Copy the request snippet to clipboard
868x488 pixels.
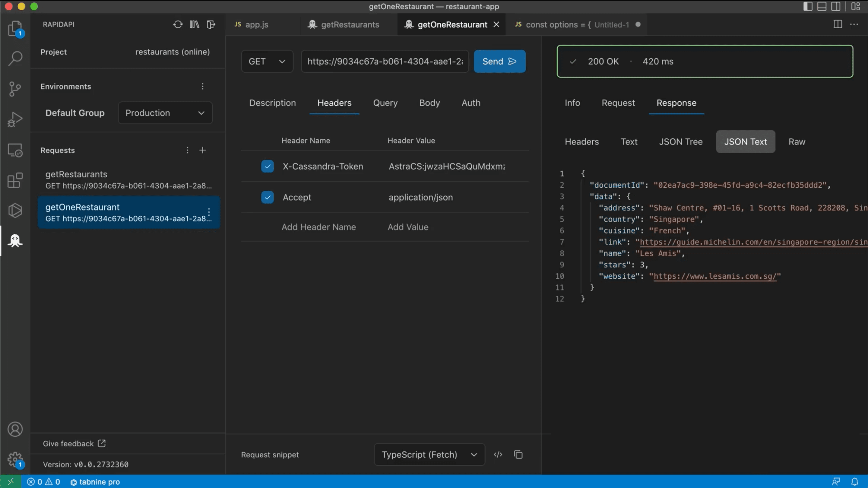[x=518, y=455]
